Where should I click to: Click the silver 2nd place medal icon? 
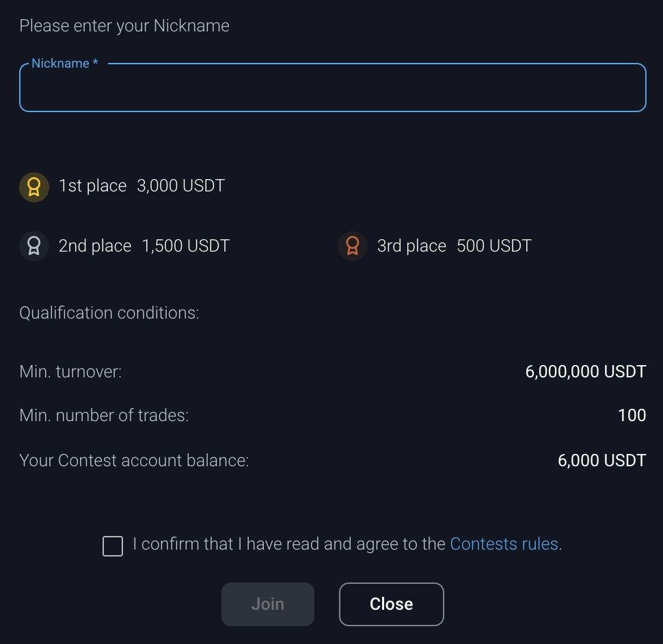(34, 247)
